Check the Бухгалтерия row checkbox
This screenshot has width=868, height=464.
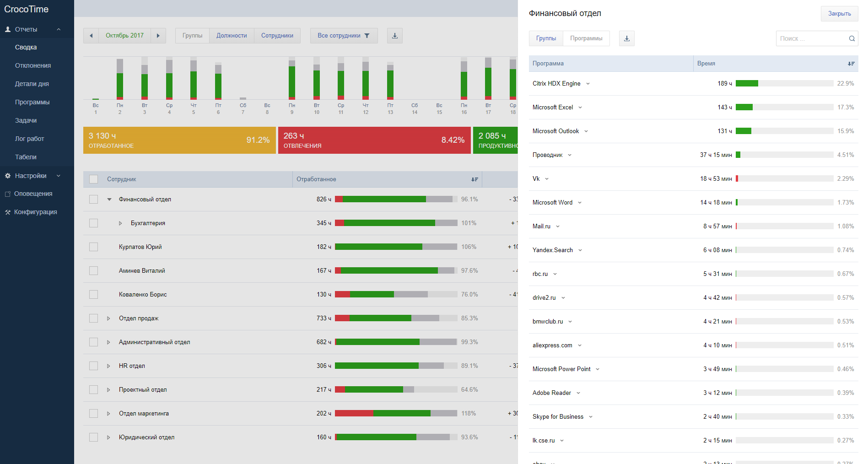[x=94, y=223]
